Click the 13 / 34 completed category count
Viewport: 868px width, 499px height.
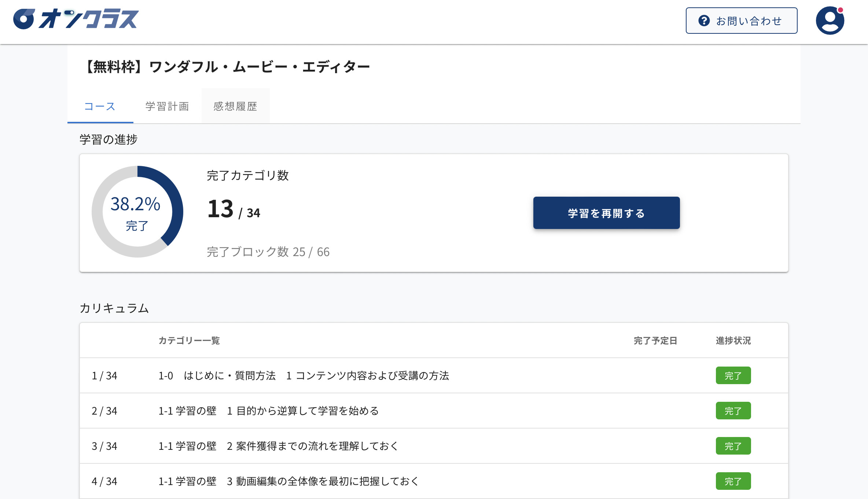click(x=234, y=209)
